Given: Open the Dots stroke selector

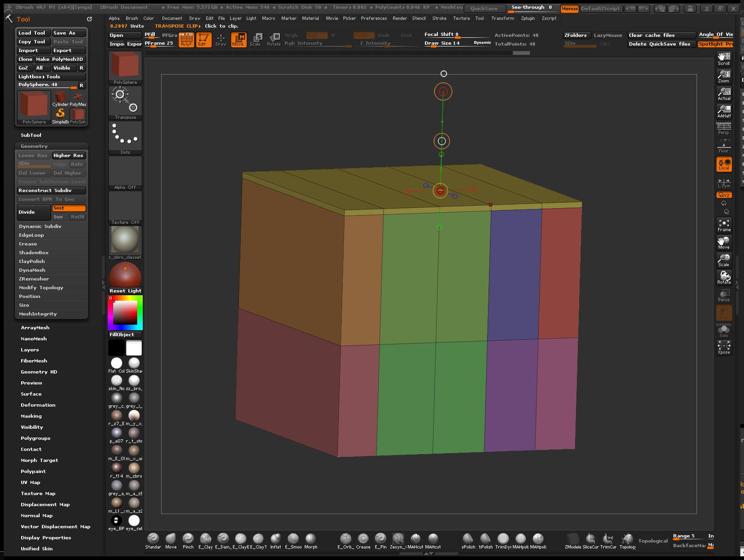Looking at the screenshot, I should pos(125,138).
